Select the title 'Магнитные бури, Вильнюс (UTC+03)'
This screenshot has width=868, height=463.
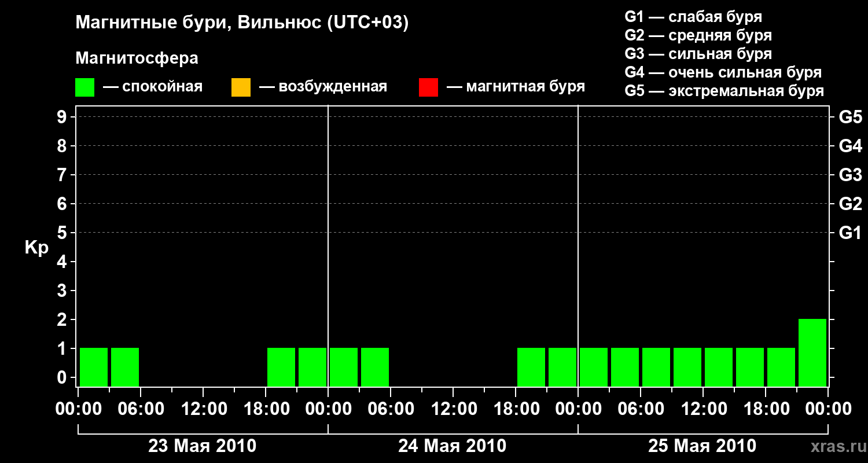tap(242, 24)
